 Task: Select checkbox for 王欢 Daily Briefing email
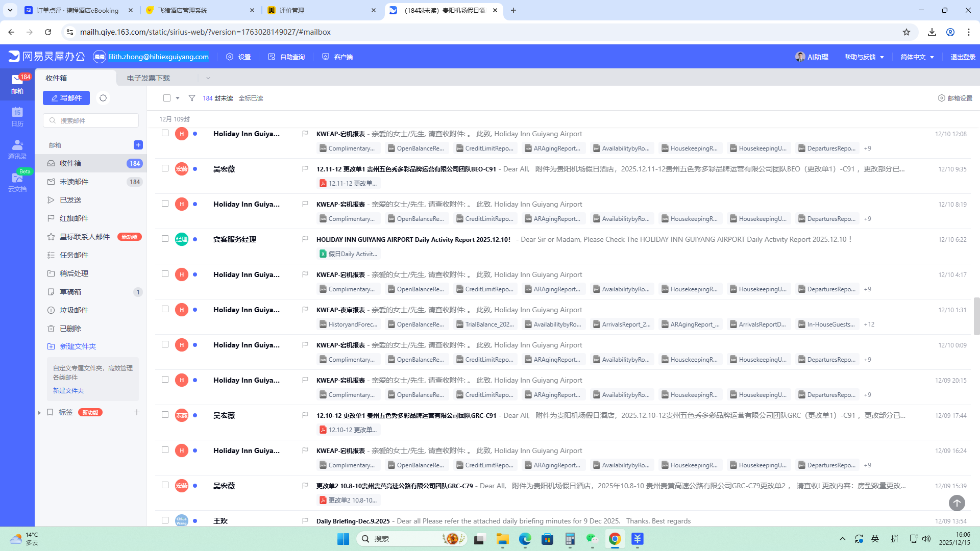[x=165, y=520]
